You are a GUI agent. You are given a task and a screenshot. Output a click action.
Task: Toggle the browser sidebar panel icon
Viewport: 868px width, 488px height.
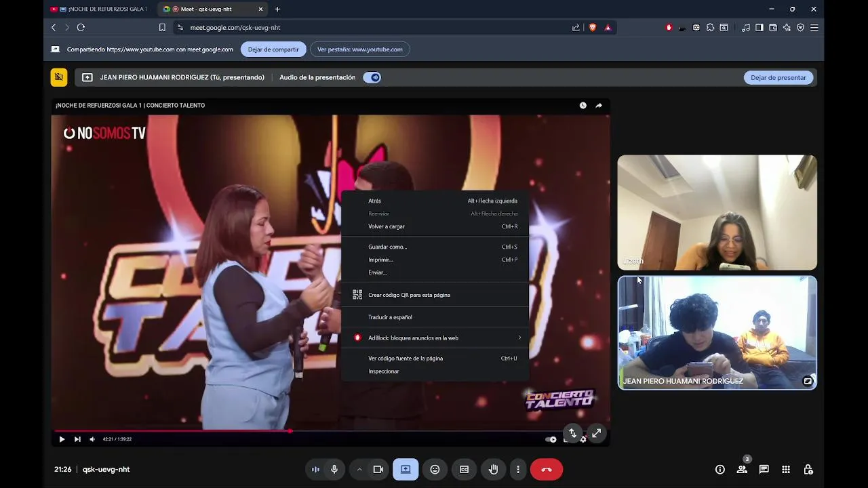(x=759, y=27)
